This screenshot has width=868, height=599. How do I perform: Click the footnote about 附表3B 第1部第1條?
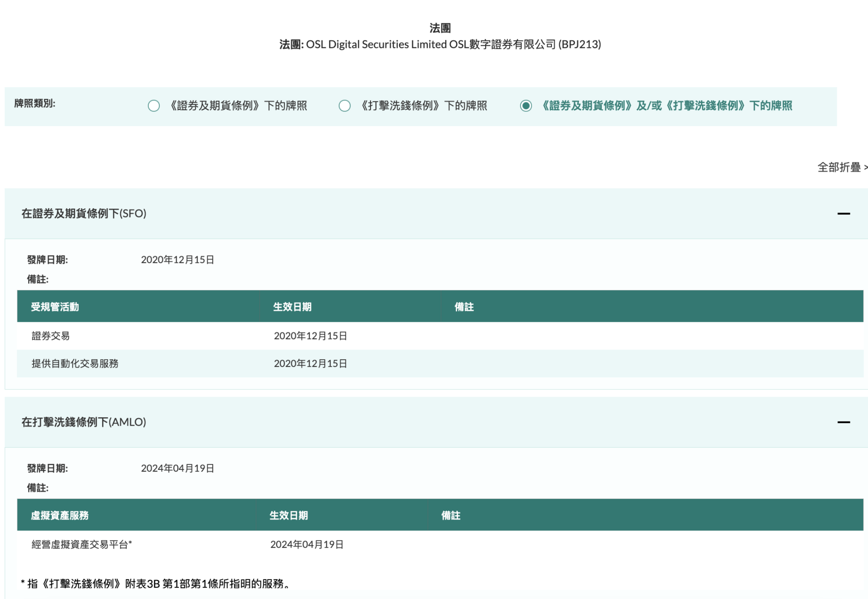click(155, 584)
